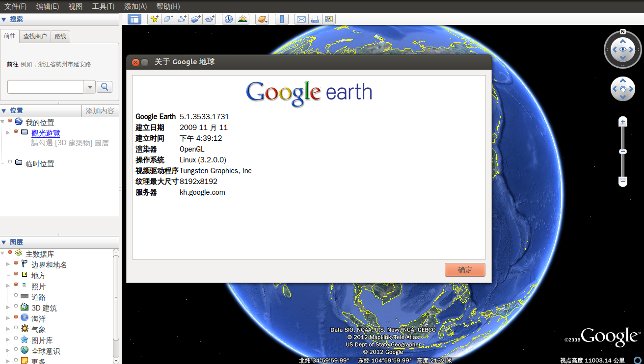Add a placemark with the pushpin icon
The width and height of the screenshot is (644, 364).
154,19
